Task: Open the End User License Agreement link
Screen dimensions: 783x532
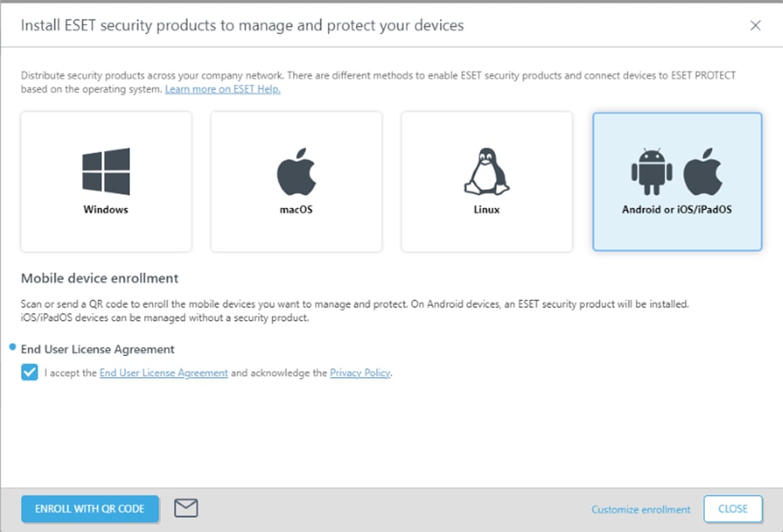Action: 164,373
